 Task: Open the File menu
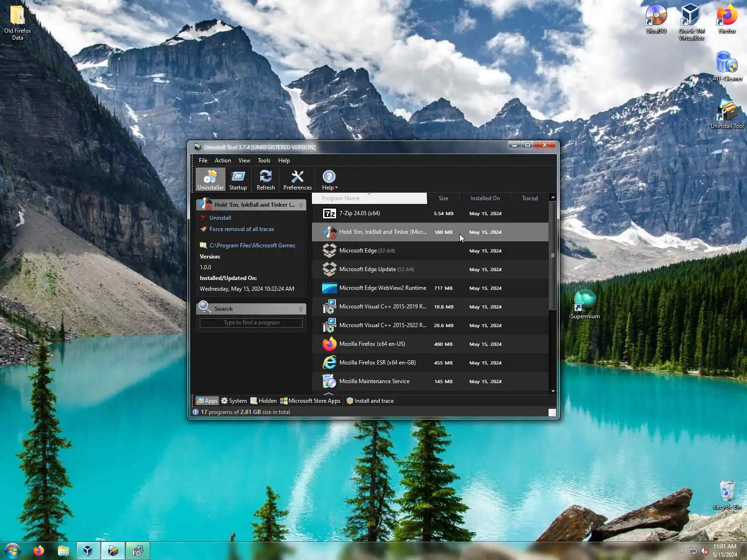click(x=203, y=160)
